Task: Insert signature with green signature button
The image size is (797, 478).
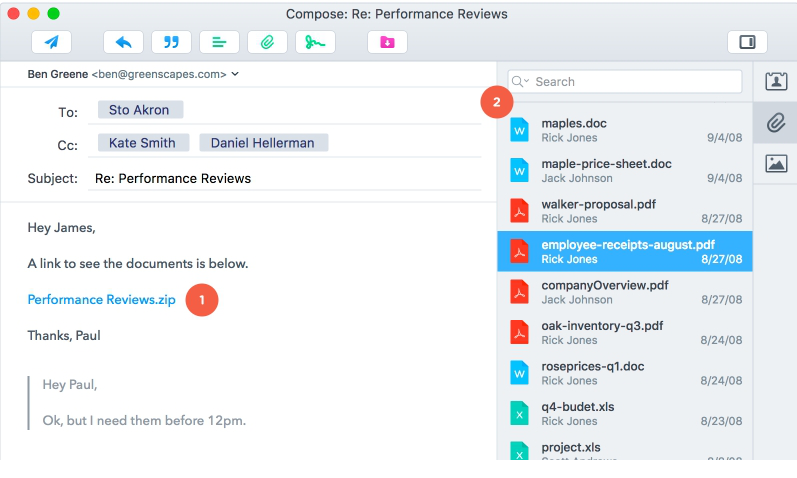Action: click(x=315, y=42)
